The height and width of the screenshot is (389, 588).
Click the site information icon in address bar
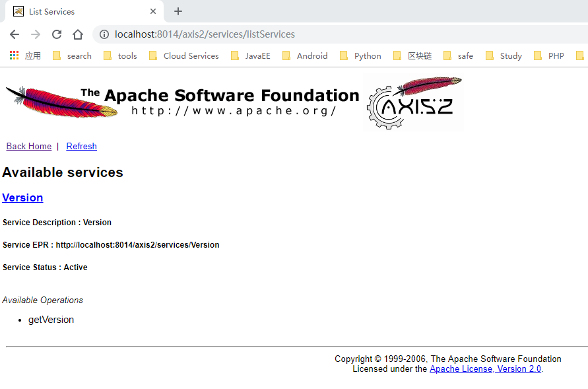tap(104, 34)
